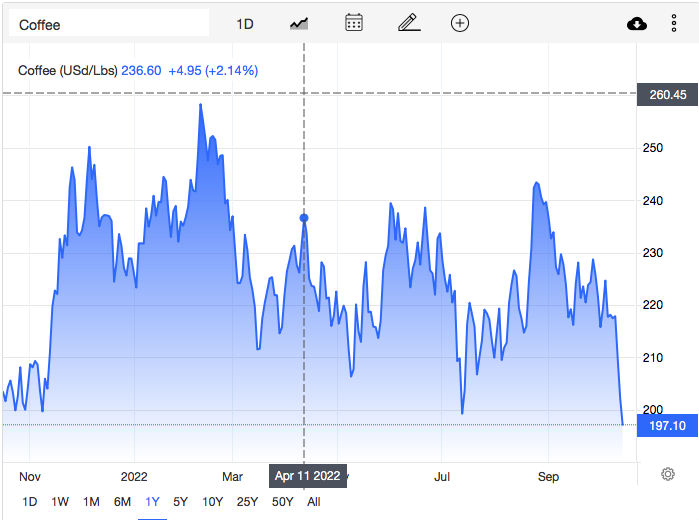Choose the 10Y time range
This screenshot has height=520, width=699.
[x=212, y=502]
